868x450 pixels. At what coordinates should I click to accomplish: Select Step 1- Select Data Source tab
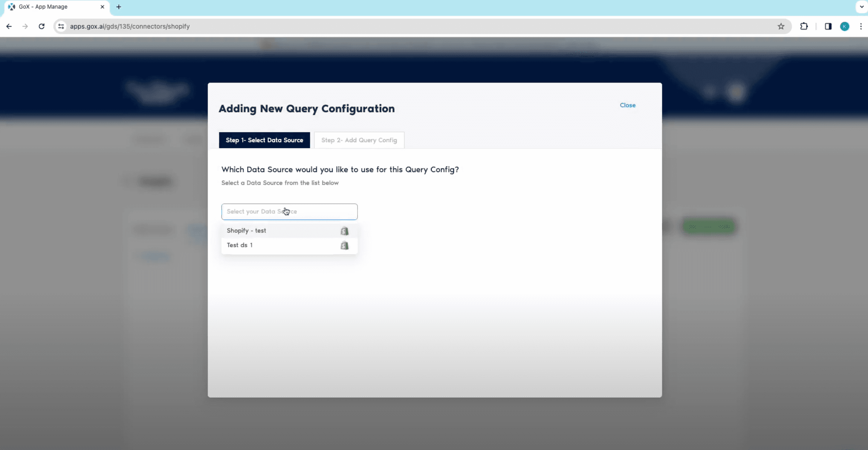pos(264,140)
